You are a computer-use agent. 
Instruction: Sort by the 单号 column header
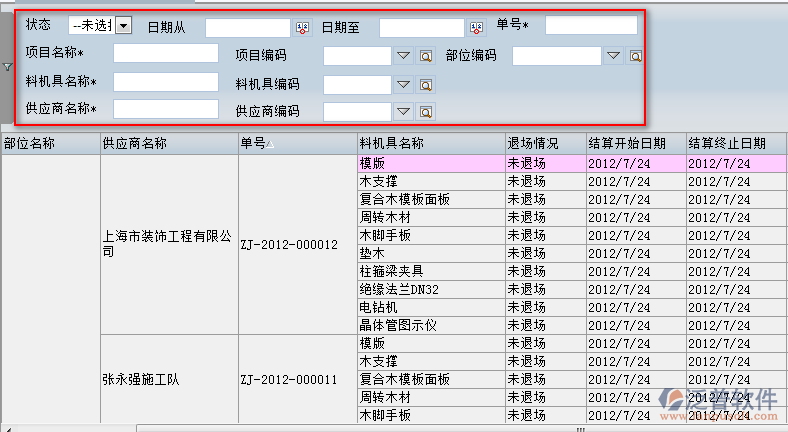pos(297,144)
